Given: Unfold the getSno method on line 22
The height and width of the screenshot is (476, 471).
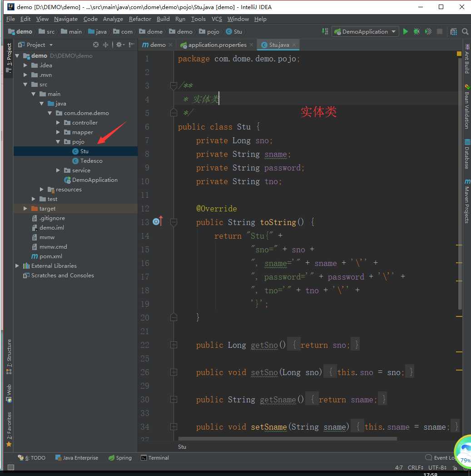Looking at the screenshot, I should pyautogui.click(x=174, y=345).
